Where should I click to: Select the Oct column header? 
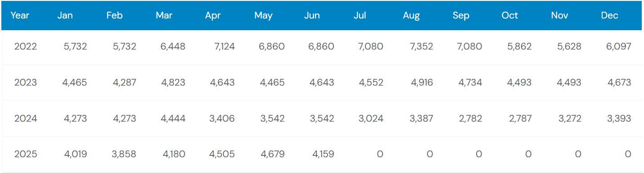tap(510, 15)
